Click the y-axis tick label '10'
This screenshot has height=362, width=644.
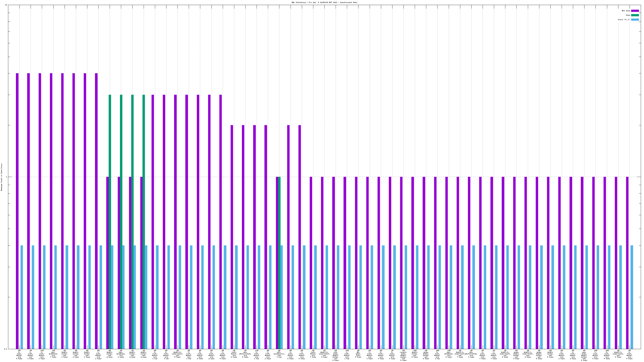click(x=6, y=5)
